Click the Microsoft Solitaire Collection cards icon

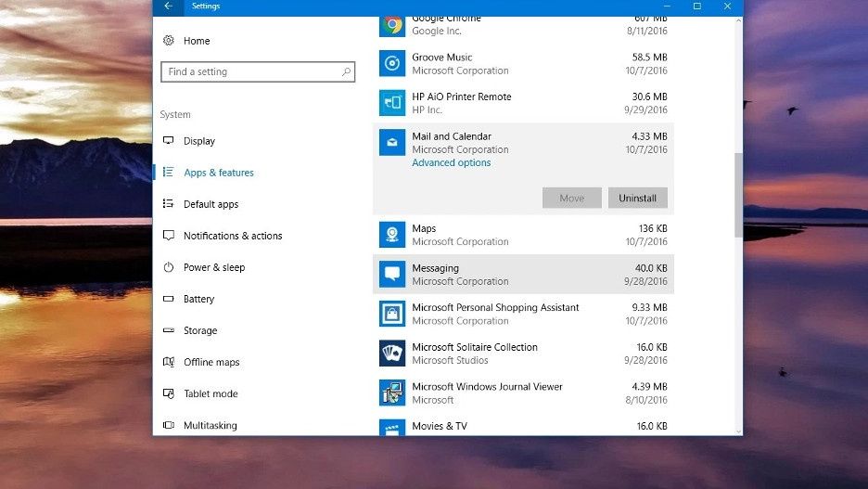pos(392,354)
